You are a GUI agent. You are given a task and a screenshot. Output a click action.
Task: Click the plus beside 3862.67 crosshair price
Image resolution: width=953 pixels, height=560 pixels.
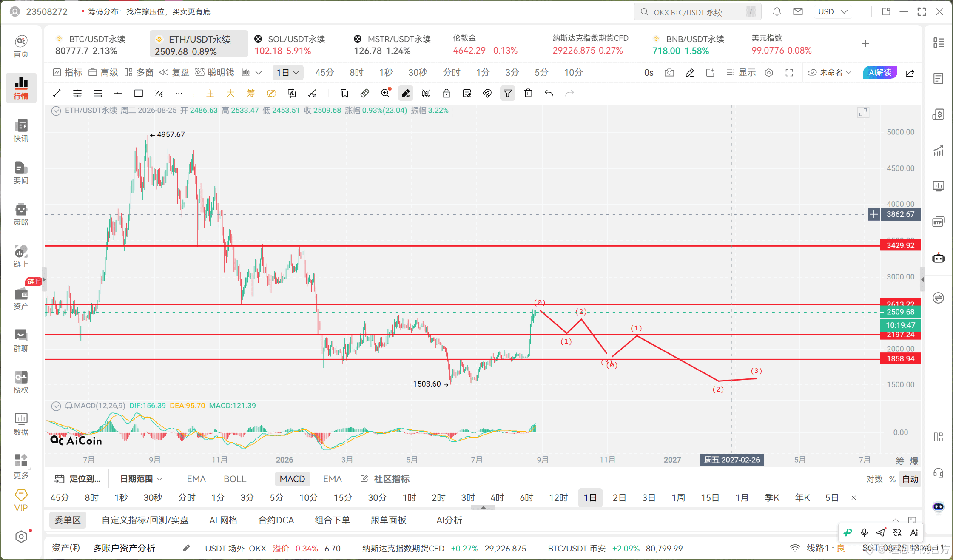coord(874,214)
